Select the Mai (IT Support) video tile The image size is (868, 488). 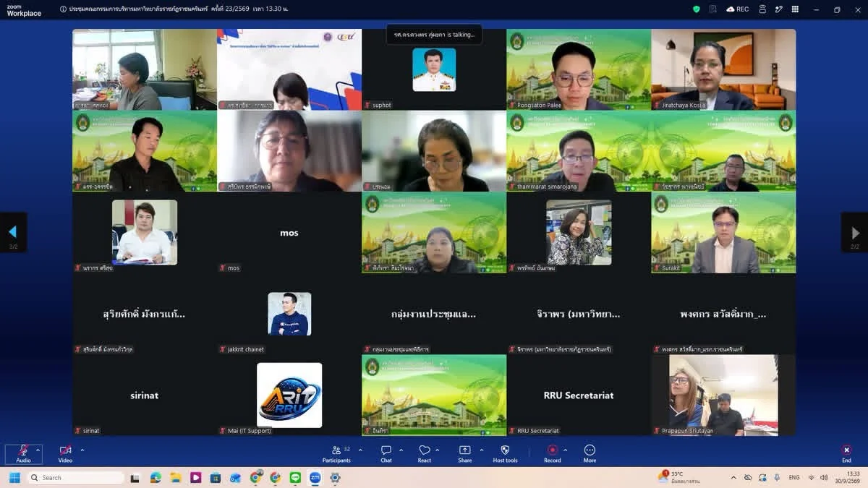tap(289, 395)
